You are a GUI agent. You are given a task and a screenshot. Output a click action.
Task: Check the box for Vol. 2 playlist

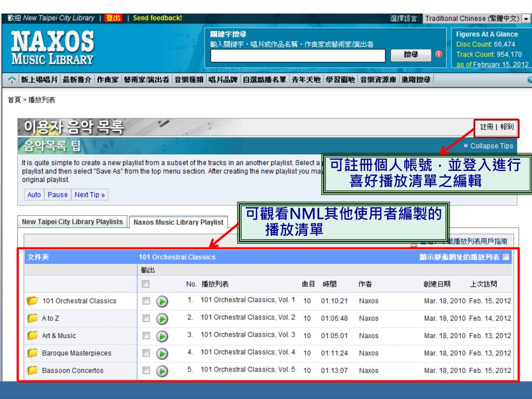click(146, 318)
